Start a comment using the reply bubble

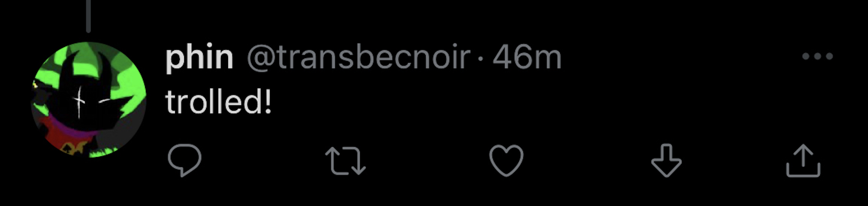coord(185,160)
